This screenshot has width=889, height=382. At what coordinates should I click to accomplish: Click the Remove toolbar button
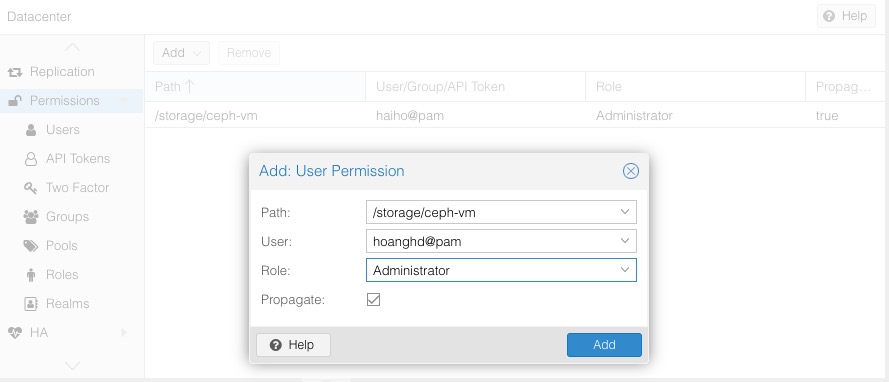click(x=249, y=53)
